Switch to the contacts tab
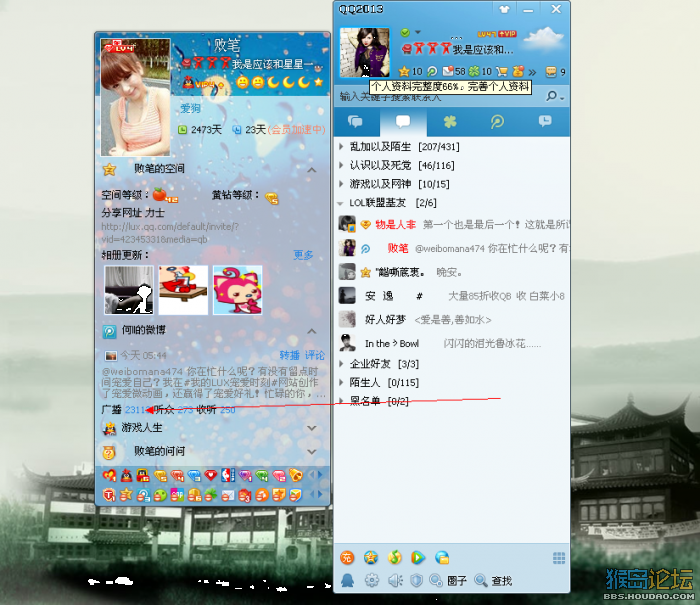Viewport: 700px width, 605px height. pos(403,121)
